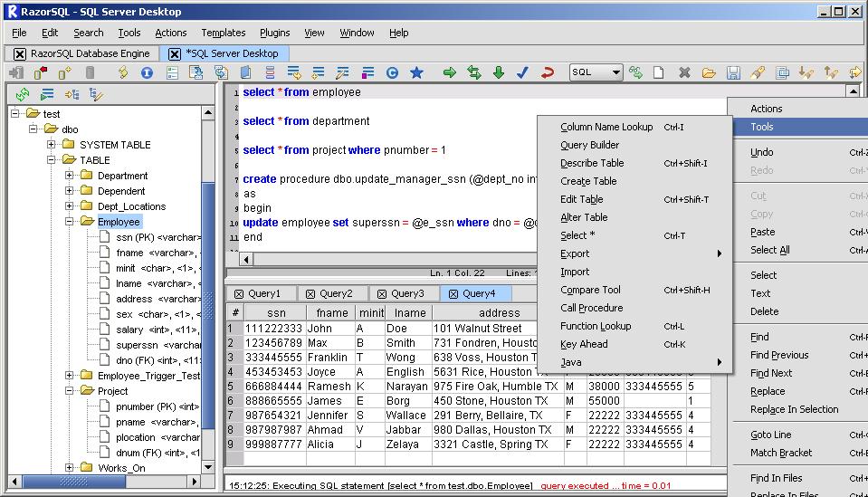Collapse the test database node
Image resolution: width=868 pixels, height=497 pixels.
coord(15,113)
